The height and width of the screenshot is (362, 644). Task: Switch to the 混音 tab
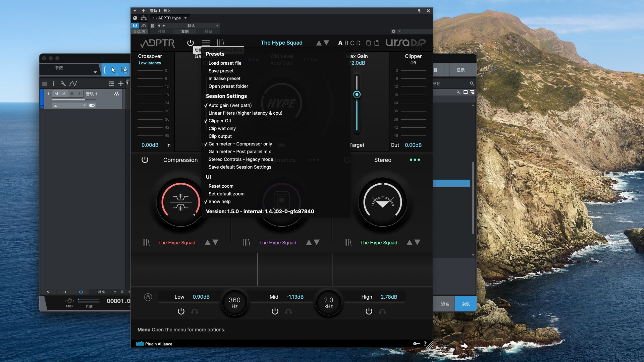coord(445,304)
